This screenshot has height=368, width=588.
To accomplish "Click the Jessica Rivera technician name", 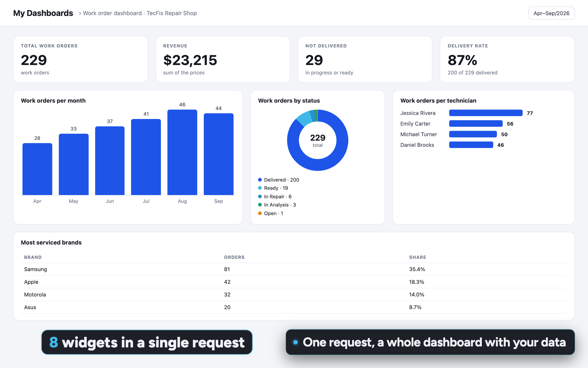I will [x=418, y=113].
